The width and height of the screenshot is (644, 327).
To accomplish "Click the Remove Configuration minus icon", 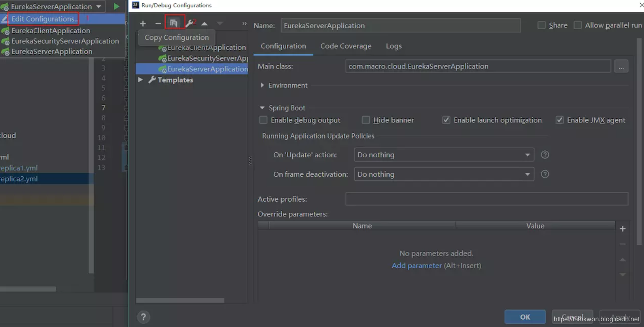I will [158, 23].
